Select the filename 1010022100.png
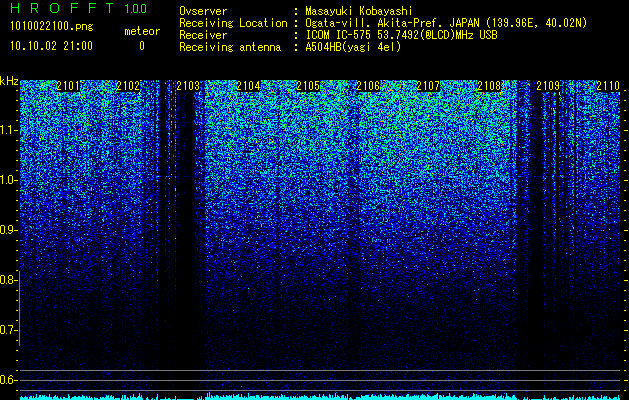Screen dimensions: 629x400 click(x=52, y=27)
